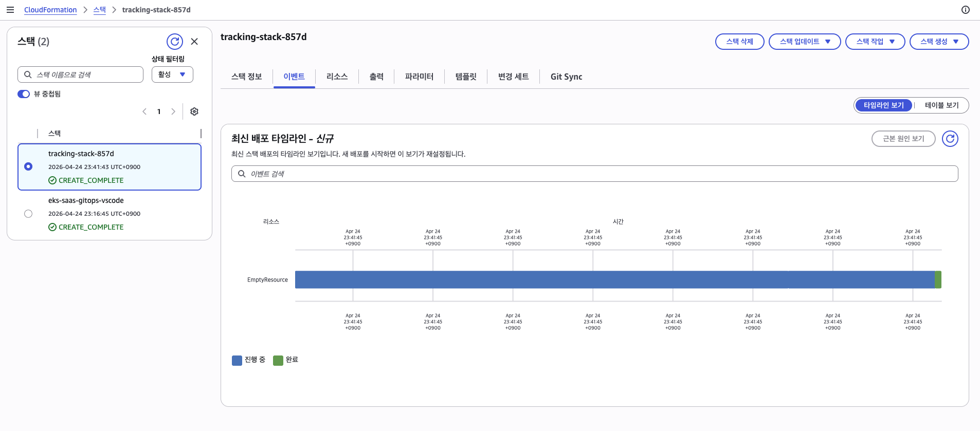980x431 pixels.
Task: Click the search icon in event search
Action: coord(242,174)
